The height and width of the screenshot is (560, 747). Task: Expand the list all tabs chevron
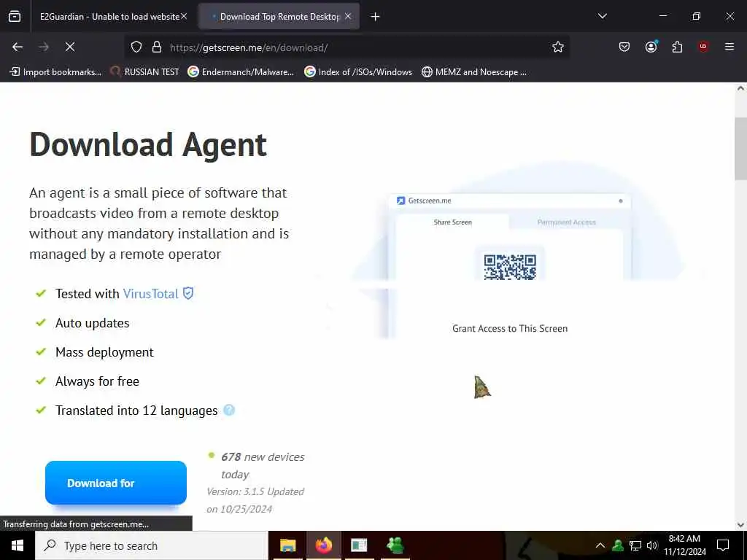point(602,16)
